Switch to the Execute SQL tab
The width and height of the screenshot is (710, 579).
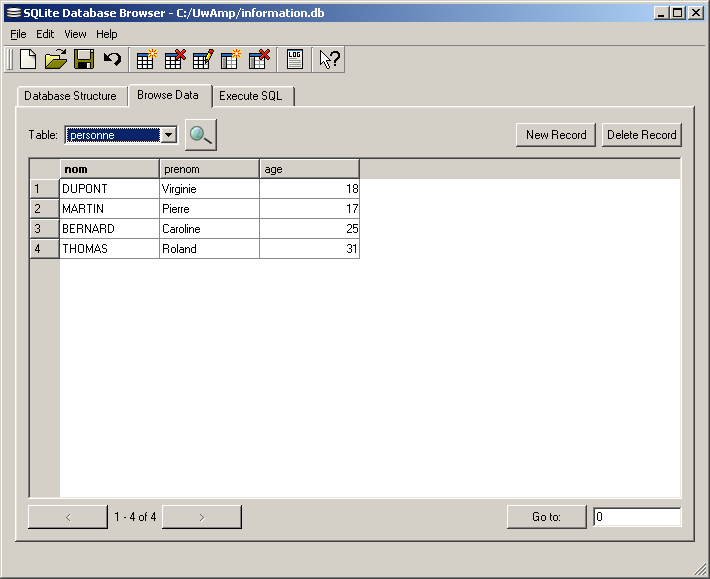point(251,96)
